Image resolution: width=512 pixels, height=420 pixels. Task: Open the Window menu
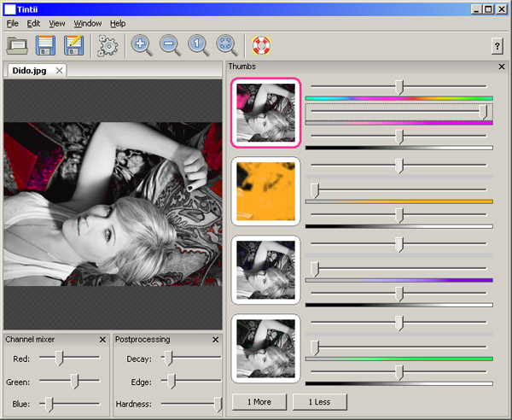click(87, 23)
